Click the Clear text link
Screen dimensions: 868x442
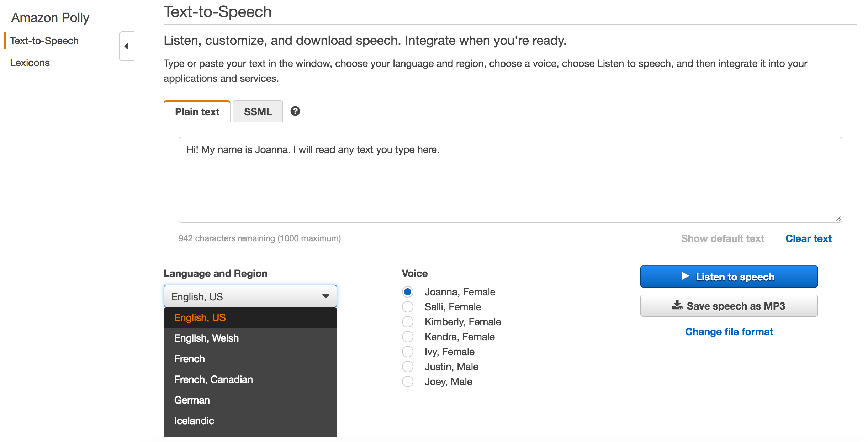pyautogui.click(x=808, y=238)
